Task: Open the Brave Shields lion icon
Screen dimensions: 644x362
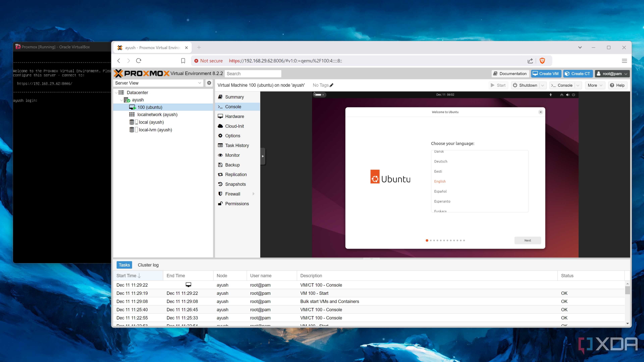Action: click(x=542, y=61)
